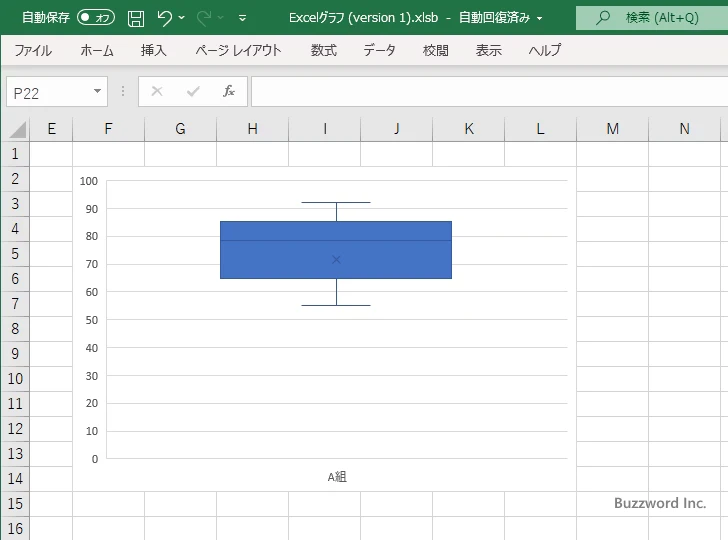Select column E header
Image resolution: width=728 pixels, height=540 pixels.
tap(51, 129)
